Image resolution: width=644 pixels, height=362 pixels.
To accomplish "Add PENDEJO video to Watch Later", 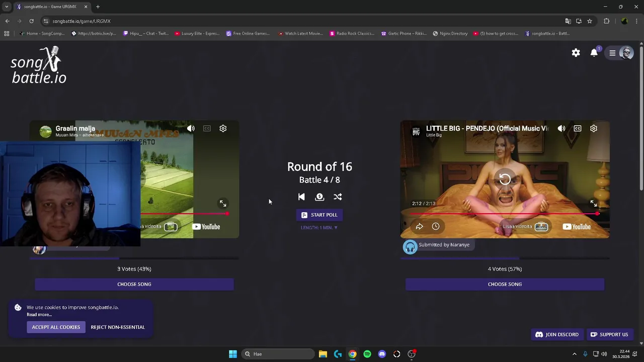I will coord(436,226).
